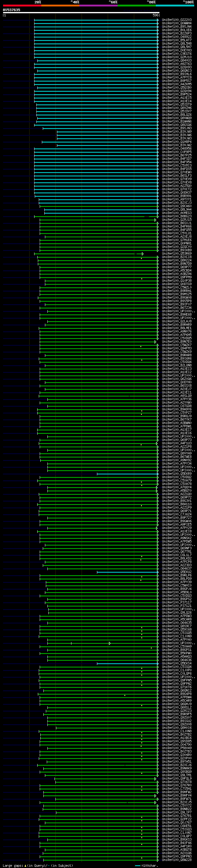Click label UniRef100_B1WAN6
Screen dimensions: 197x868
(176, 122)
